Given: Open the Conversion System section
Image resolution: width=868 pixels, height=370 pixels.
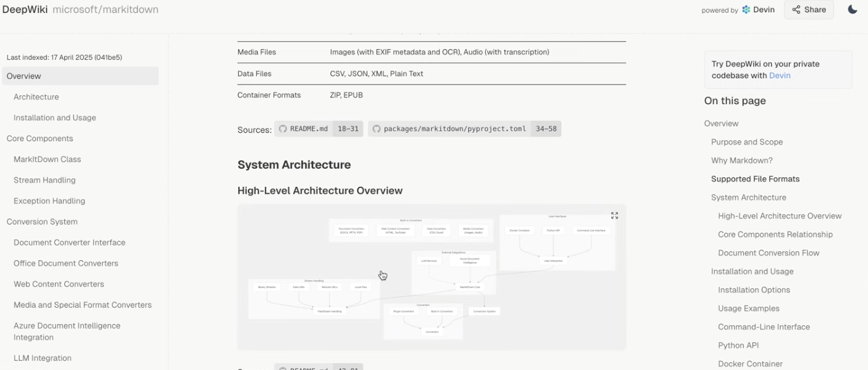Looking at the screenshot, I should click(x=42, y=221).
